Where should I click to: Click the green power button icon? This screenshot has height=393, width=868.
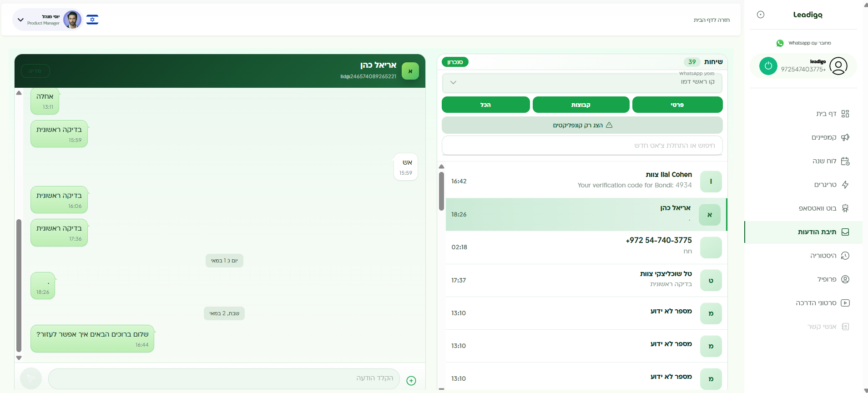768,66
